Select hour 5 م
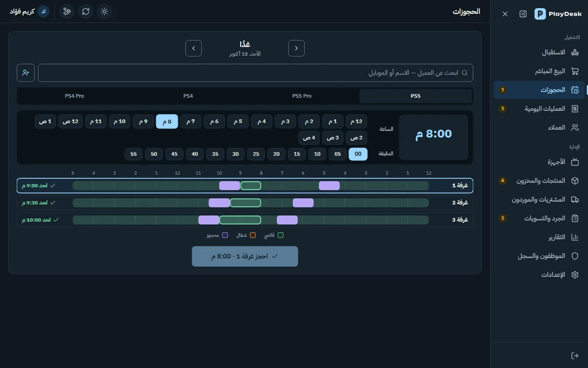Image resolution: width=588 pixels, height=368 pixels. (238, 121)
